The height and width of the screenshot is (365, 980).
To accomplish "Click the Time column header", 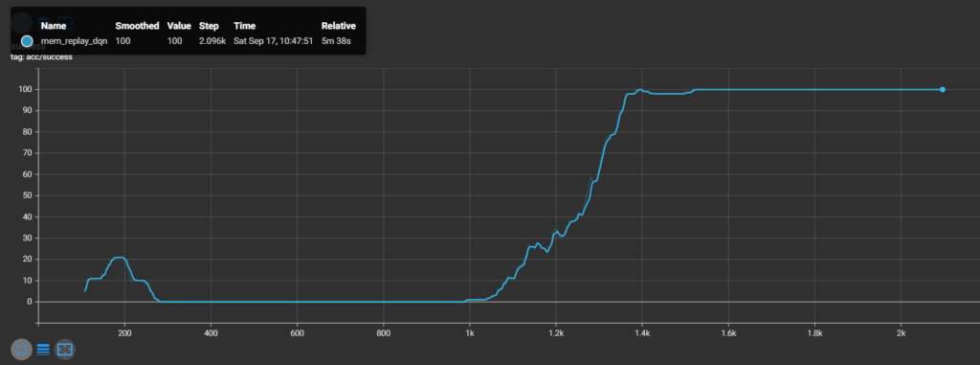I will [x=244, y=26].
